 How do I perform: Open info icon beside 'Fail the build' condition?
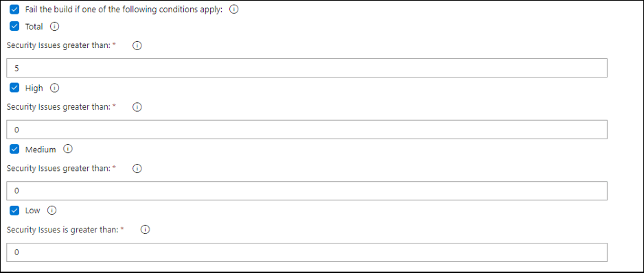pos(233,10)
